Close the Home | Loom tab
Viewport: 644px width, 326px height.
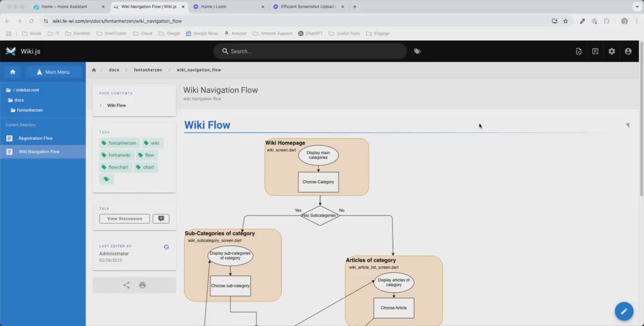tap(263, 7)
